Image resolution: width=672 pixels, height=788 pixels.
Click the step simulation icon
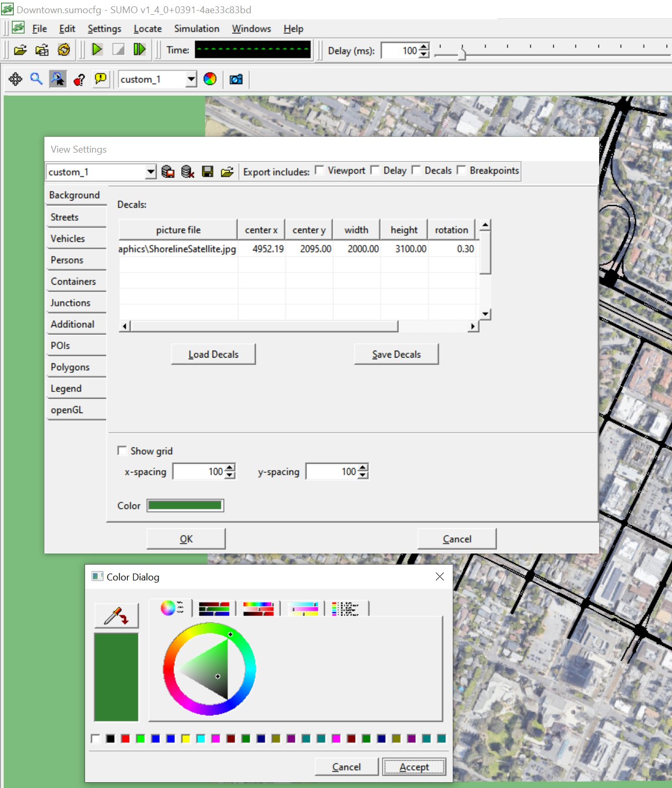coord(139,50)
